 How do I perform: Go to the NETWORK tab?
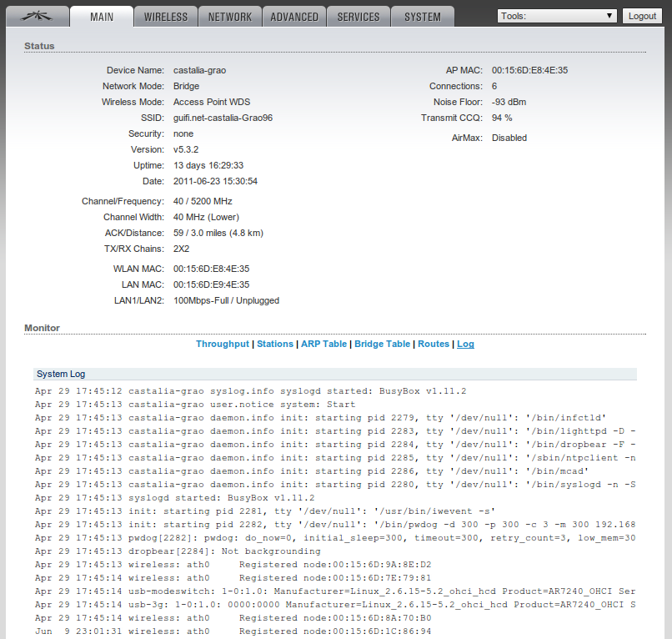pos(230,17)
